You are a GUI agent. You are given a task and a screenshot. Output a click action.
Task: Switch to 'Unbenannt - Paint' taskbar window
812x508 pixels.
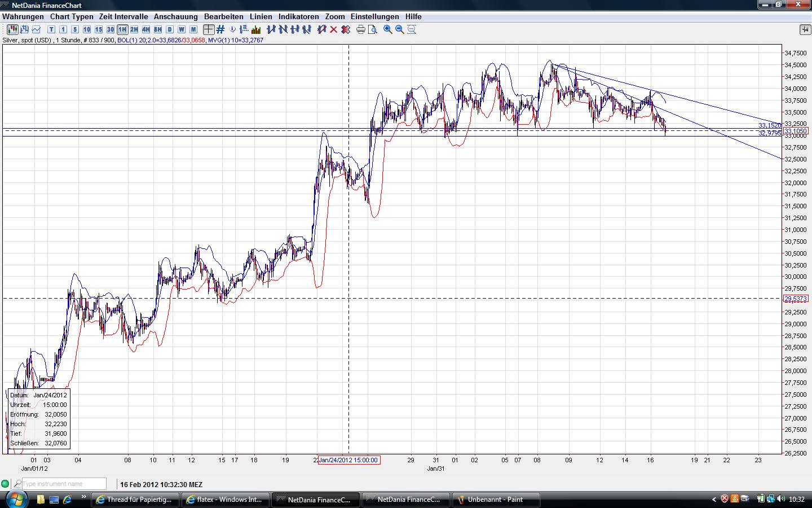pyautogui.click(x=497, y=500)
